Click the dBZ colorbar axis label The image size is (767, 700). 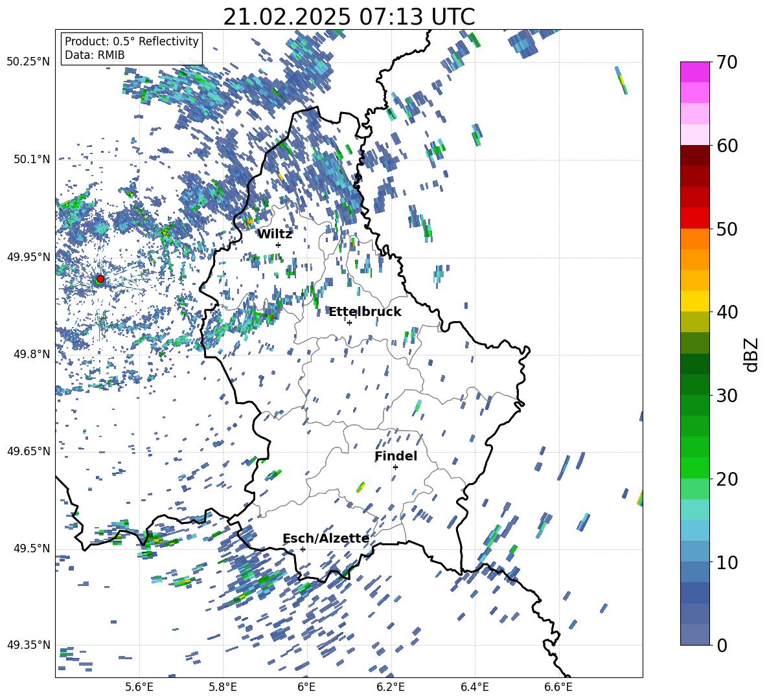pos(751,354)
